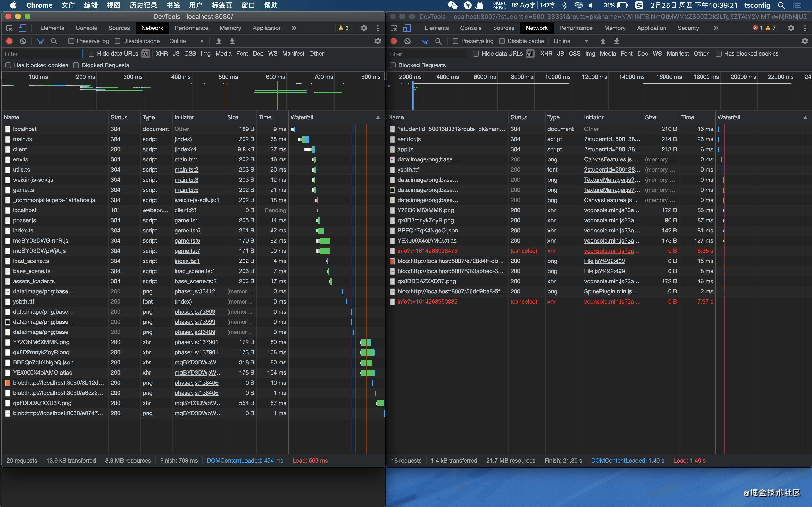Viewport: 812px width, 507px height.
Task: Clear network log in left DevTools
Action: tap(23, 41)
